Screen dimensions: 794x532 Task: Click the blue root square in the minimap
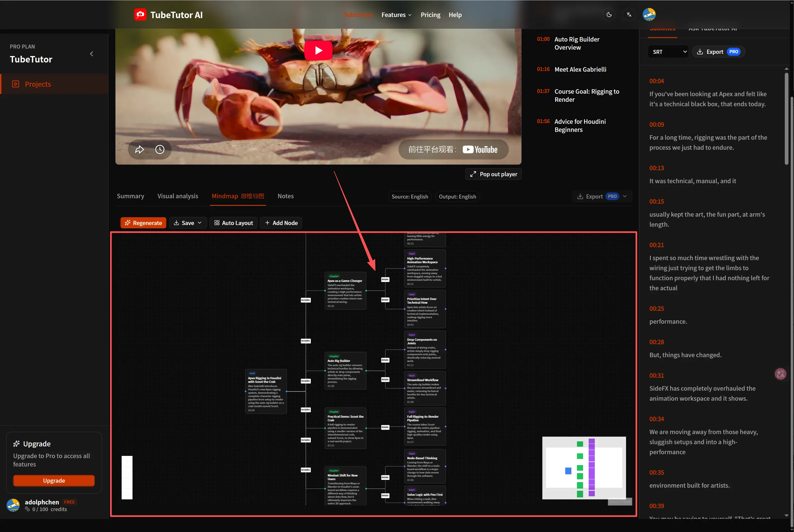click(x=568, y=471)
